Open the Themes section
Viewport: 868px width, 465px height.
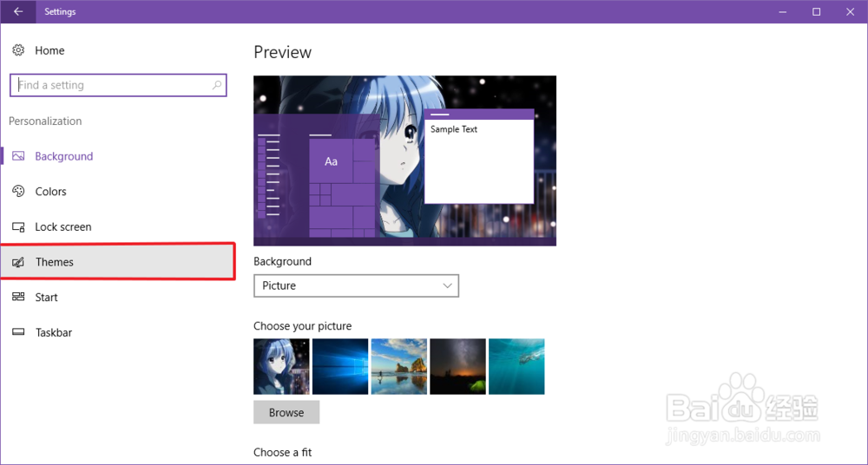coord(117,261)
